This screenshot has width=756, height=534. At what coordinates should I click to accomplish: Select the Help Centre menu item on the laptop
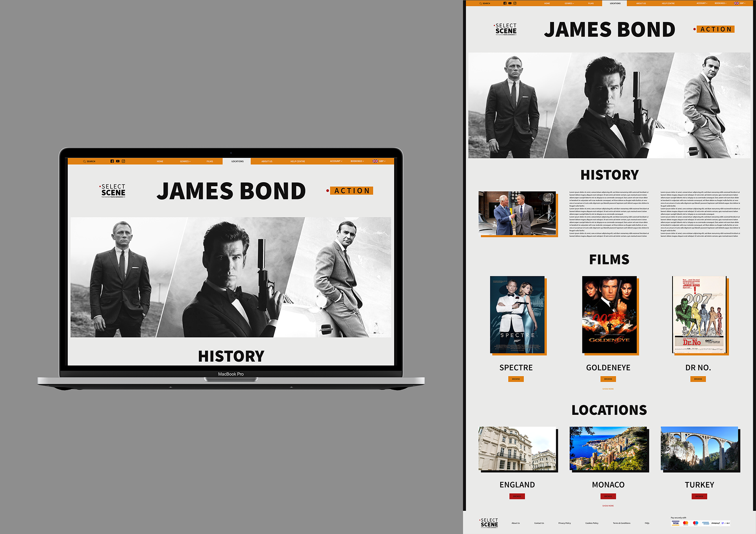[298, 161]
